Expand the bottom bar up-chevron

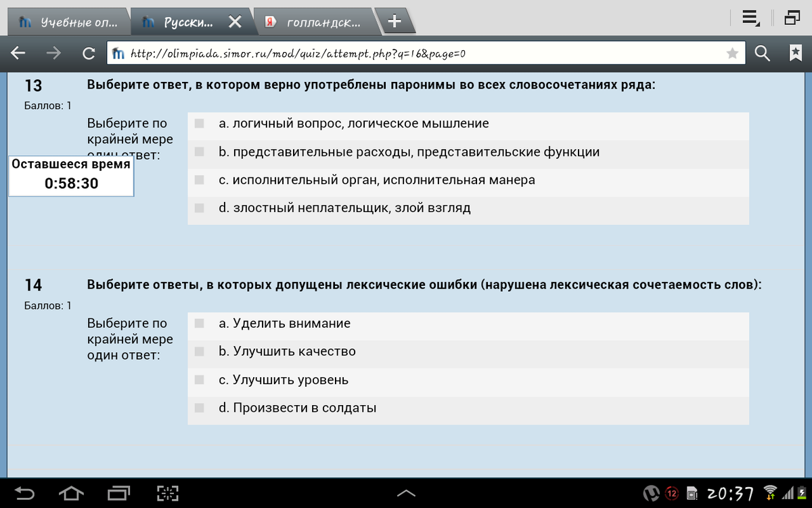click(406, 493)
